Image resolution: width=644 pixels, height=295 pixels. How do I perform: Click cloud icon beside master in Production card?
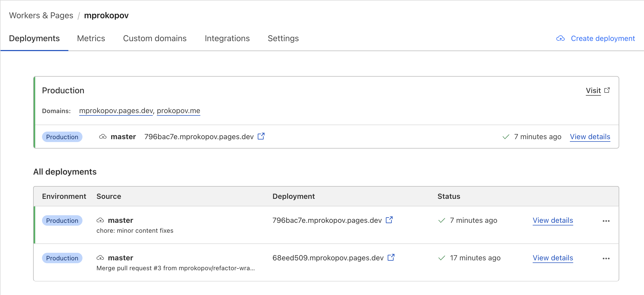103,137
